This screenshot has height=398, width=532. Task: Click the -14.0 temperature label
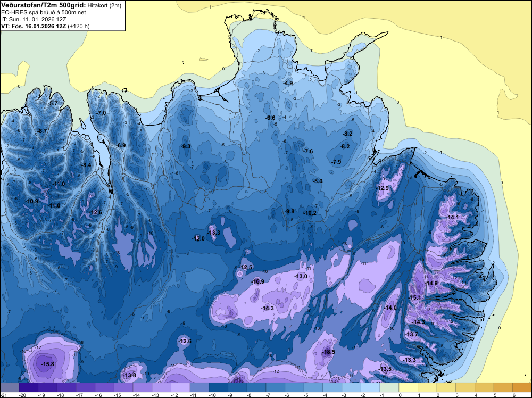click(390, 308)
